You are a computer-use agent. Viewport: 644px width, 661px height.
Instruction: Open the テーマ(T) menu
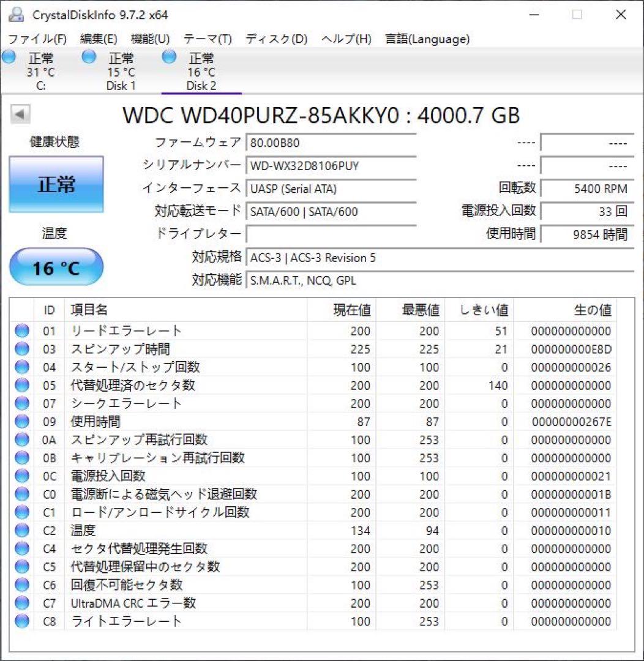pos(208,39)
